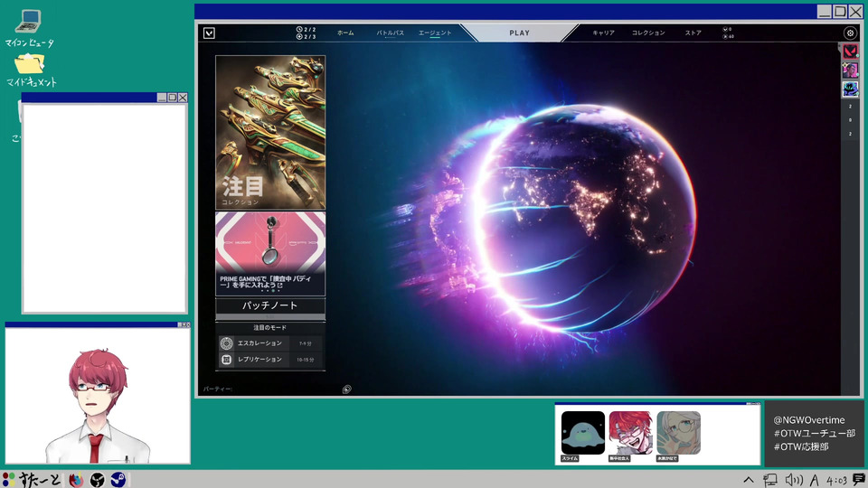Select the エスカレーション mode icon
The width and height of the screenshot is (868, 488).
pyautogui.click(x=226, y=343)
